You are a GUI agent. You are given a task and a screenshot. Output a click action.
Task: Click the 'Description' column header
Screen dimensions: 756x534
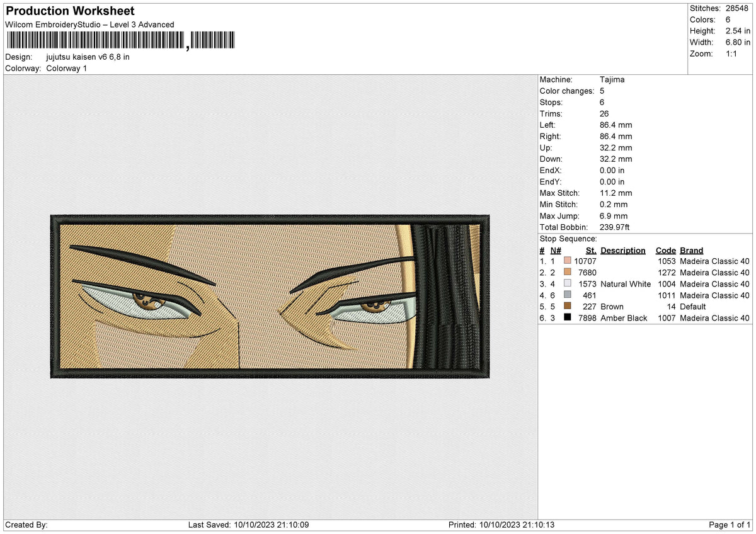tap(623, 251)
